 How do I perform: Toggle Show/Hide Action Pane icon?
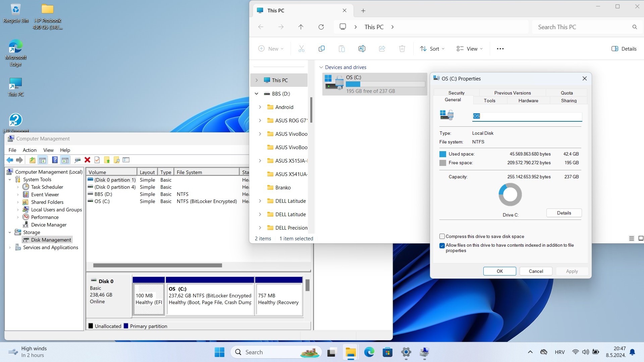coord(65,160)
